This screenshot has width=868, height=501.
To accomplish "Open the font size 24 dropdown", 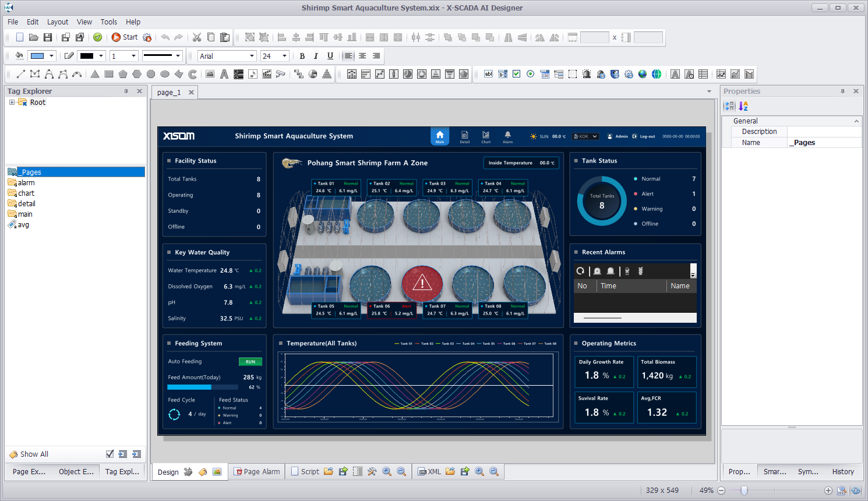I will pos(284,56).
